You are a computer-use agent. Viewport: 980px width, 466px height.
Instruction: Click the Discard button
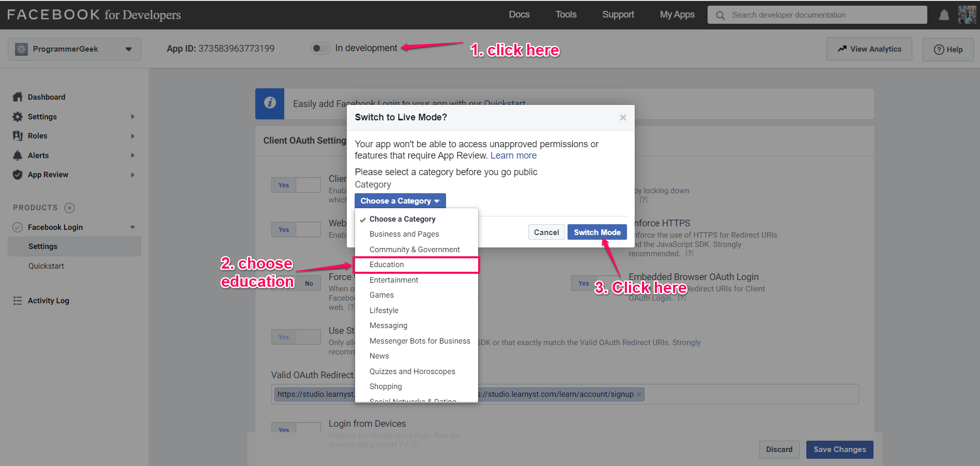coord(779,449)
